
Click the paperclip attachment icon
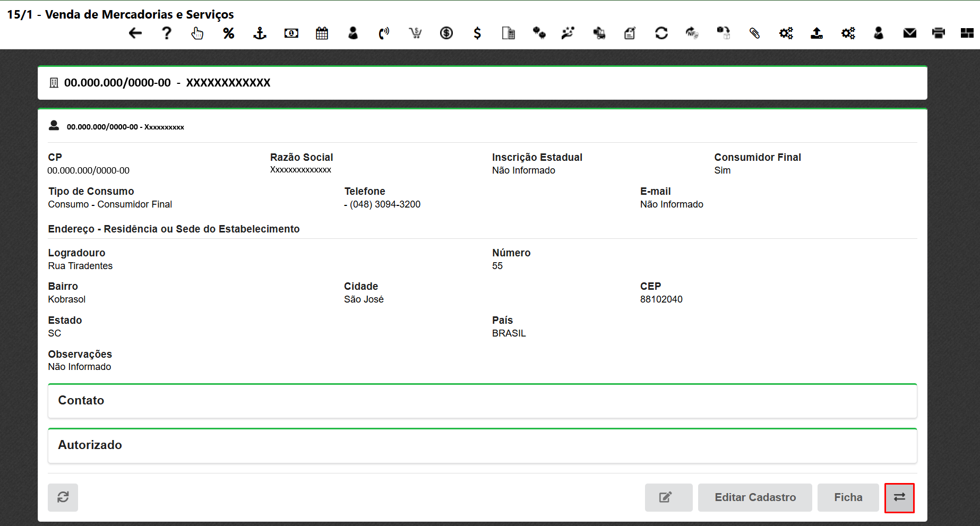(754, 33)
